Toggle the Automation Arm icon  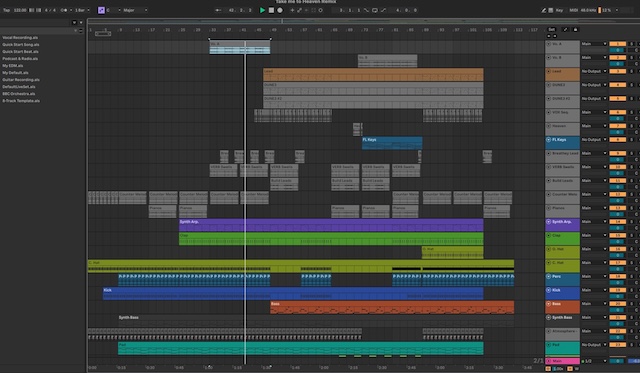[299, 10]
